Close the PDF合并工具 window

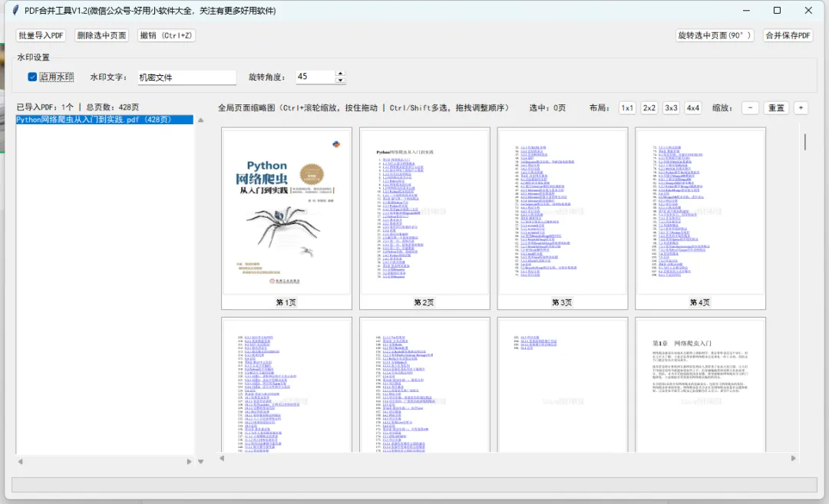[808, 10]
